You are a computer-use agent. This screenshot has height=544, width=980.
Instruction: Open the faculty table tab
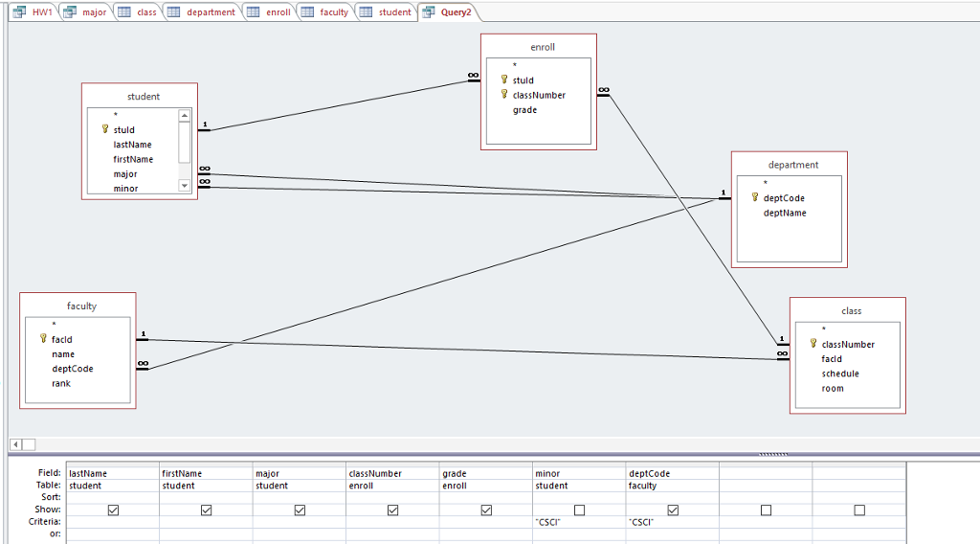click(325, 11)
